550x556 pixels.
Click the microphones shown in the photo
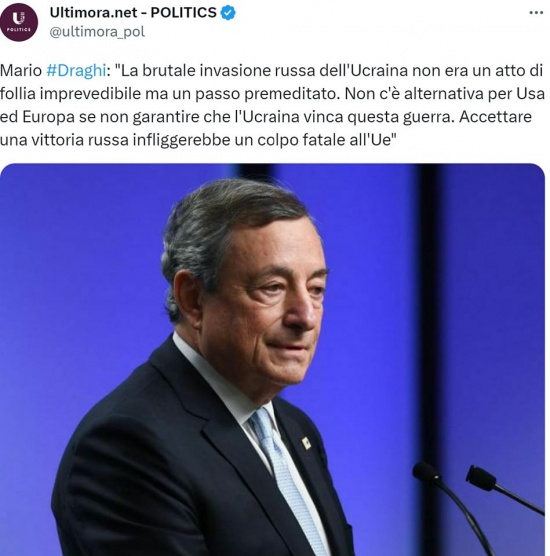coord(479,496)
